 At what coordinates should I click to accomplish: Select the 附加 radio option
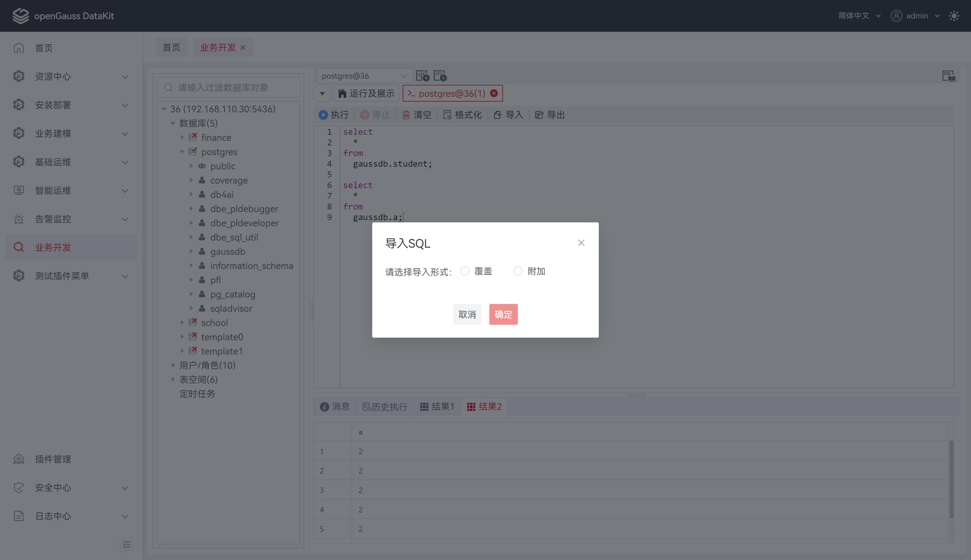point(518,271)
